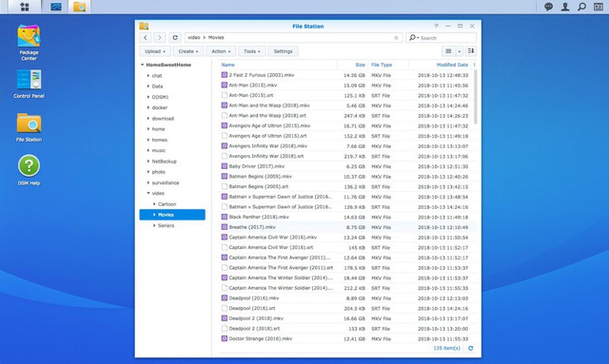Viewport: 609px width, 364px height.
Task: Select the photo folder in tree
Action: click(x=159, y=171)
